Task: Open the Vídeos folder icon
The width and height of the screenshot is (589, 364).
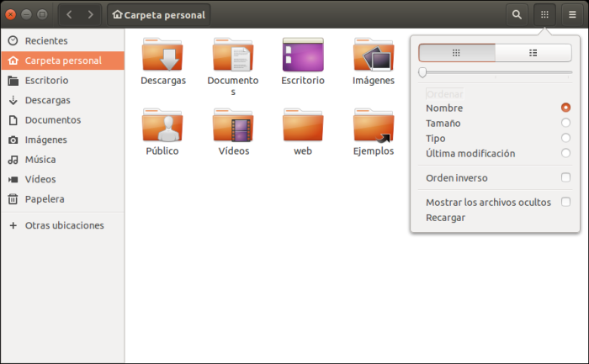Action: click(234, 128)
